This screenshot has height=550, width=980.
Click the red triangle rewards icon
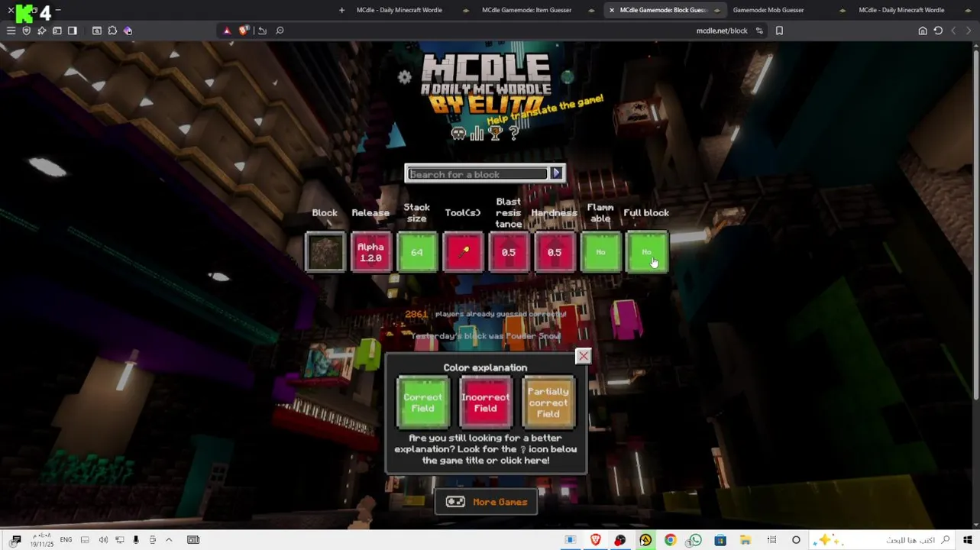[227, 31]
